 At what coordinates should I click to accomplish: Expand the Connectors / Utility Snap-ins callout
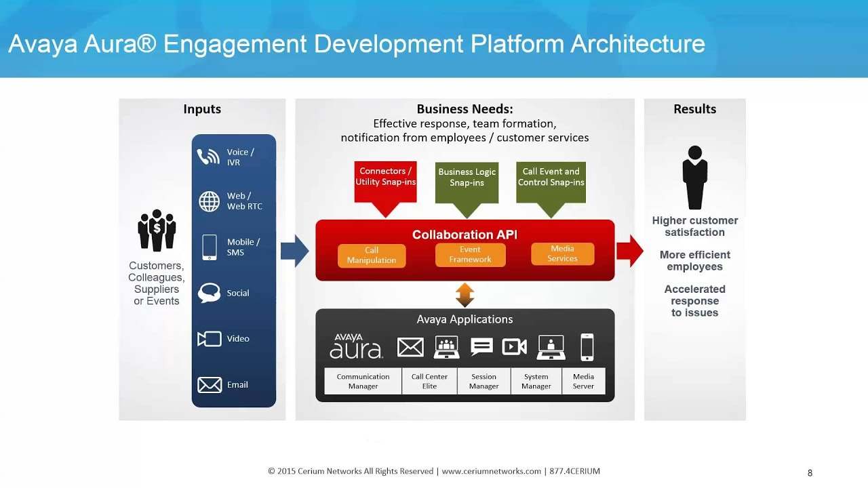tap(385, 177)
